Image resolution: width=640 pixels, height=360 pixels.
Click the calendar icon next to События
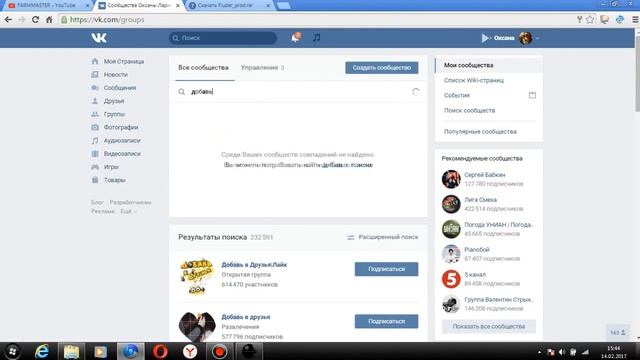[x=532, y=96]
